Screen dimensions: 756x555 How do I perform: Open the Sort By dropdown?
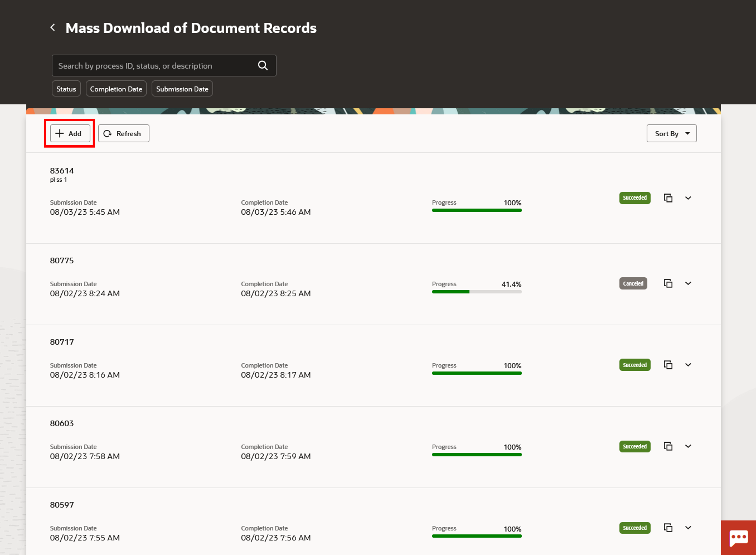[x=672, y=133]
